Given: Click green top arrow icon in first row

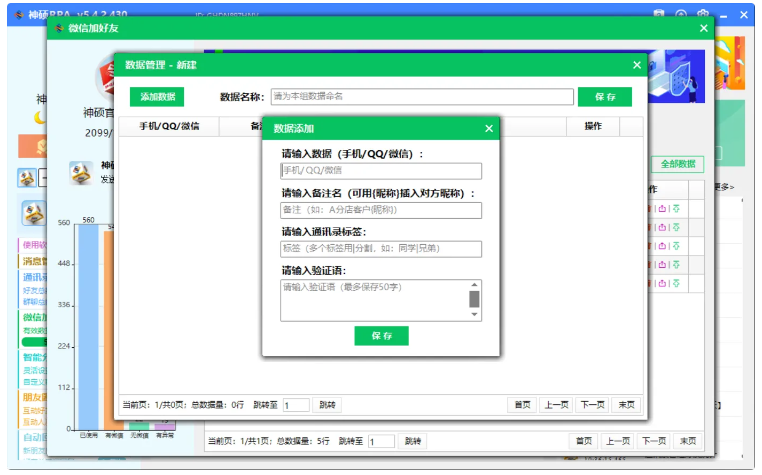Looking at the screenshot, I should (x=676, y=209).
